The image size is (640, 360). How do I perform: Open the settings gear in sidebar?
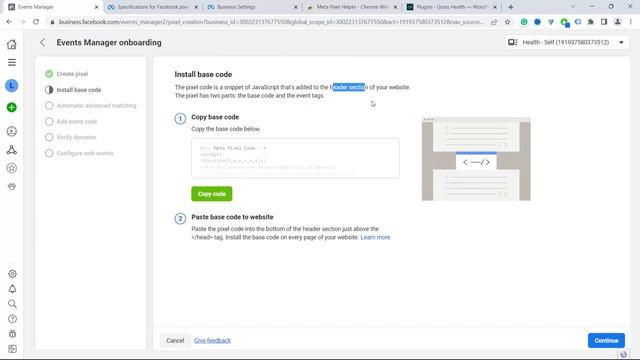point(12,274)
